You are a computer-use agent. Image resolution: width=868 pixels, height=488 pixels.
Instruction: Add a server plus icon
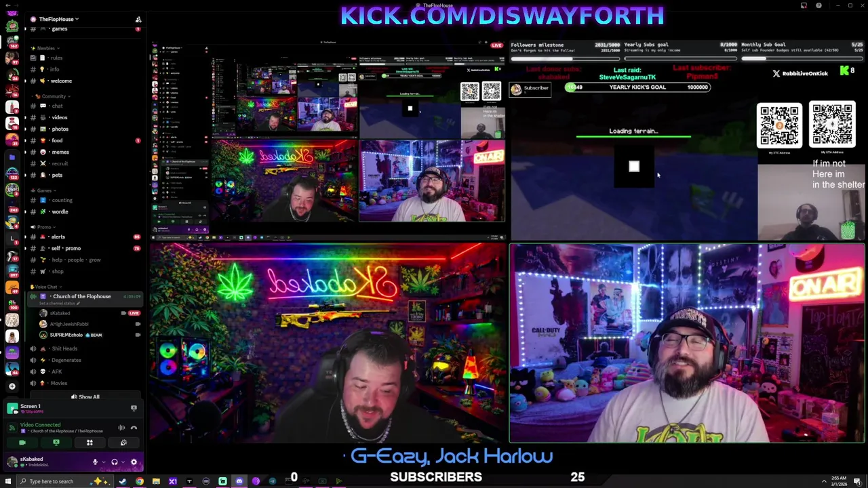click(12, 386)
